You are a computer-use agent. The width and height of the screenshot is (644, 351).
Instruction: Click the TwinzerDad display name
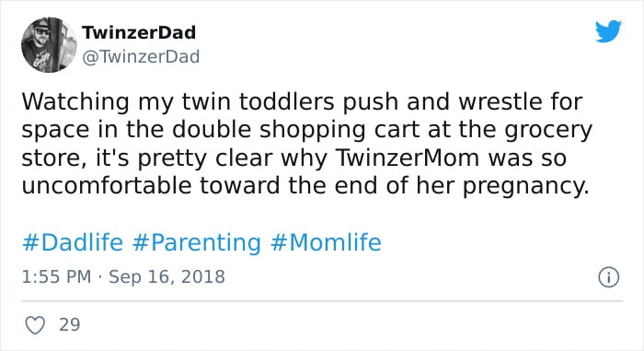pos(139,32)
